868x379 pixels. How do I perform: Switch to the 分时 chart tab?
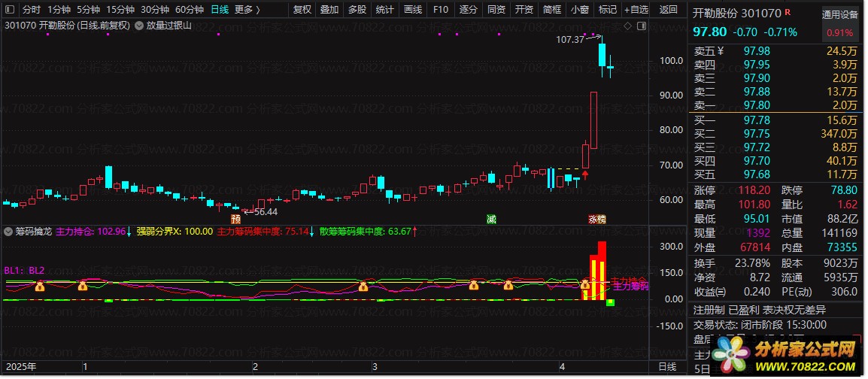[31, 10]
